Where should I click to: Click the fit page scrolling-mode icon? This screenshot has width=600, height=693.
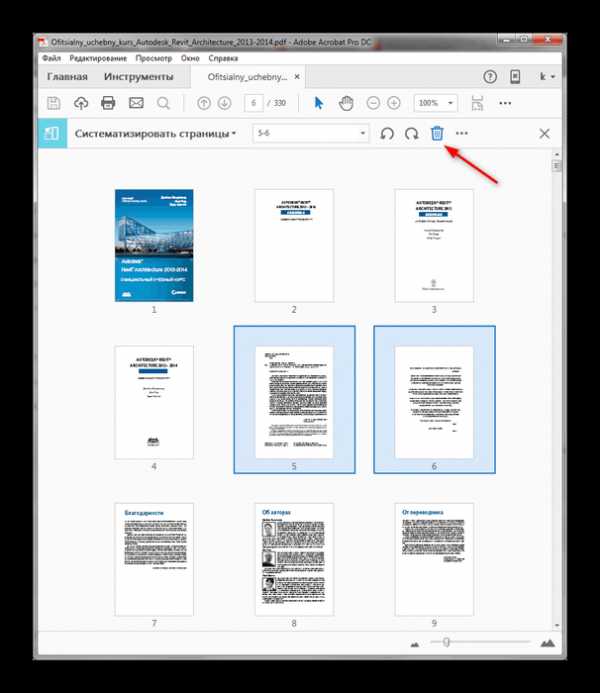pos(477,103)
